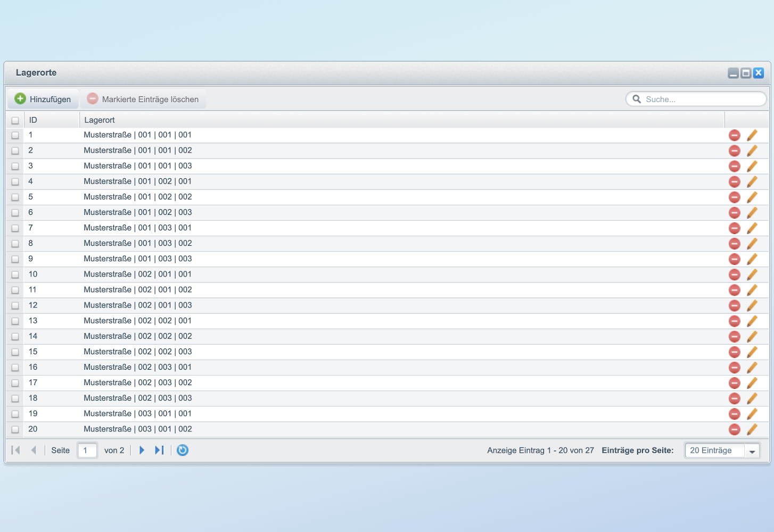Edit entry with ID 10
Screen dimensions: 774x532
pos(752,275)
